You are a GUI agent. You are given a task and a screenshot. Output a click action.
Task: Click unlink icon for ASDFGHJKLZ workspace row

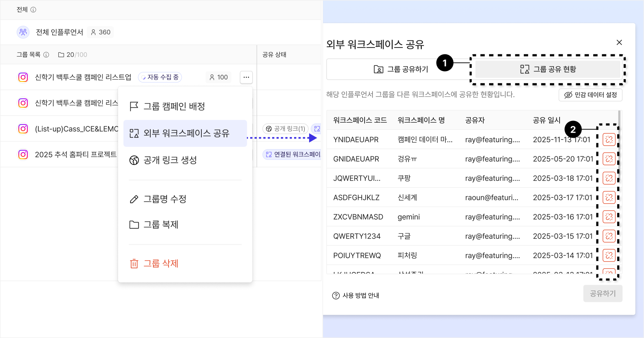[x=609, y=197]
